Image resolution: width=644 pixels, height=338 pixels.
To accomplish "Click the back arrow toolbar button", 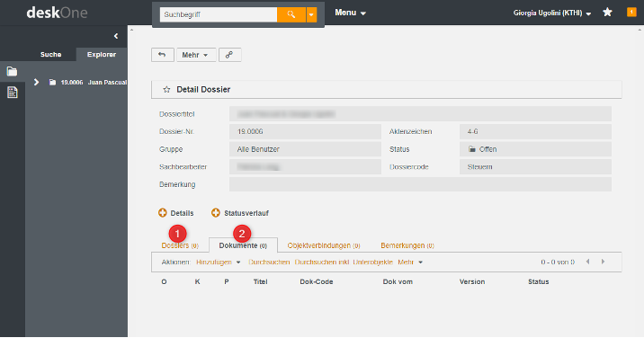I will [x=162, y=55].
